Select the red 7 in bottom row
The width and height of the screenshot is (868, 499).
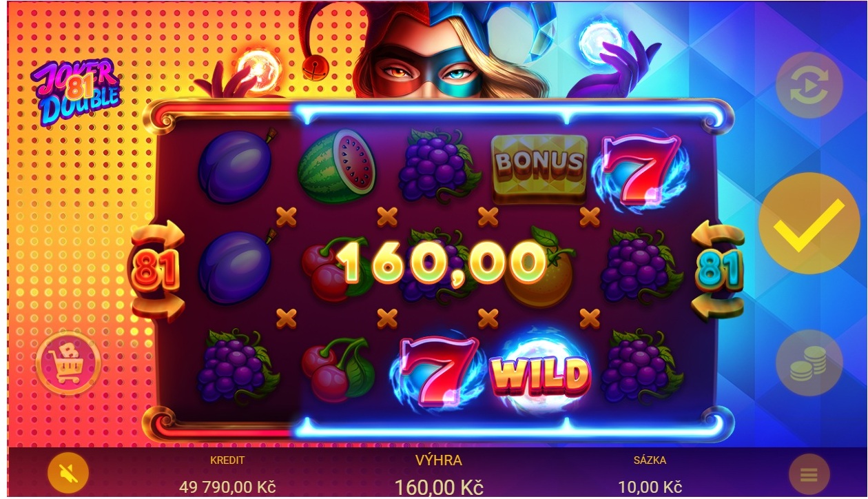click(x=437, y=373)
